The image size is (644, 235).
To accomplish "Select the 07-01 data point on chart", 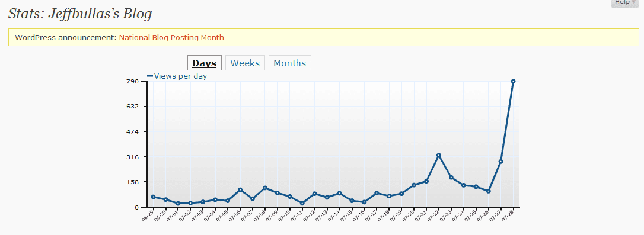I will coord(178,204).
